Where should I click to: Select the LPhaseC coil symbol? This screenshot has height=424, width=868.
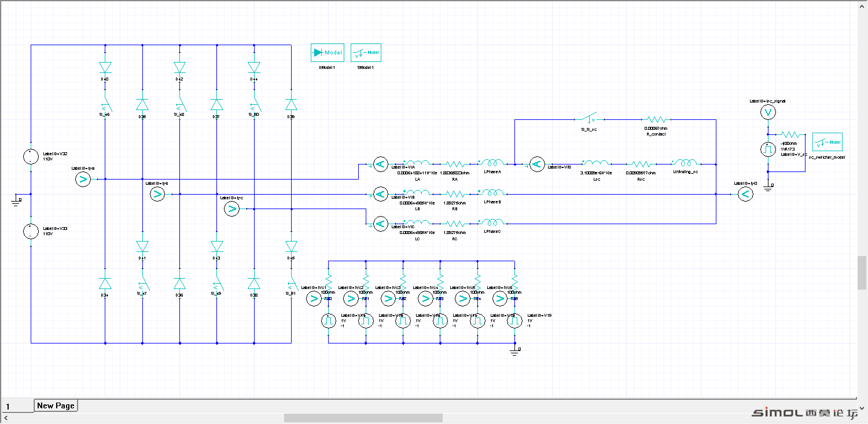(x=492, y=222)
